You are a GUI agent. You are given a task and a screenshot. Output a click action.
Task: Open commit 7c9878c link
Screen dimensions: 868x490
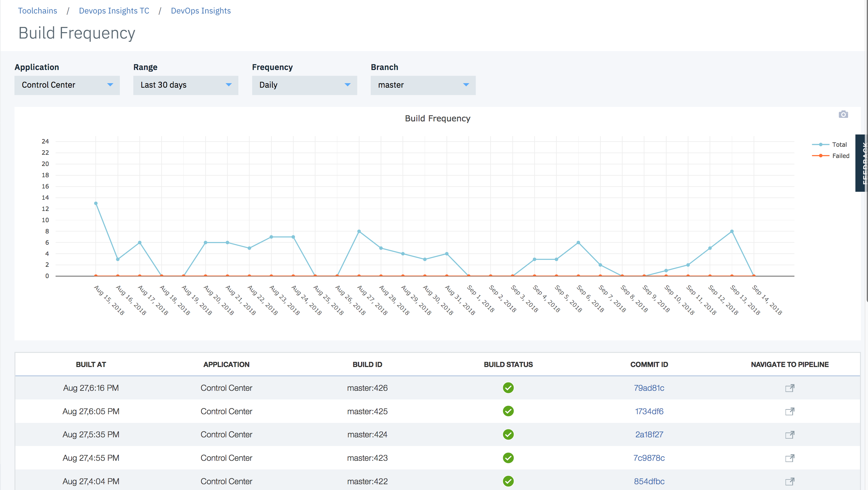[x=649, y=458]
